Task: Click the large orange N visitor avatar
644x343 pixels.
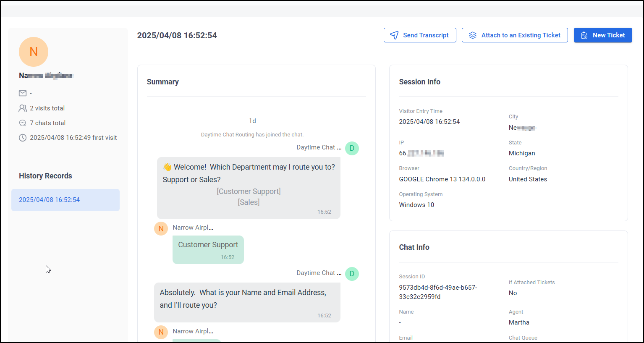Action: coord(34,52)
